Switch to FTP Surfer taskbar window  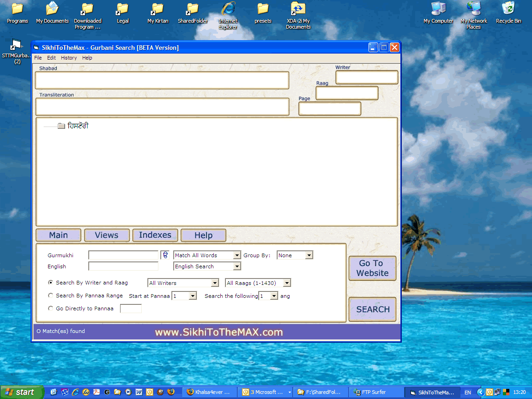pos(377,393)
